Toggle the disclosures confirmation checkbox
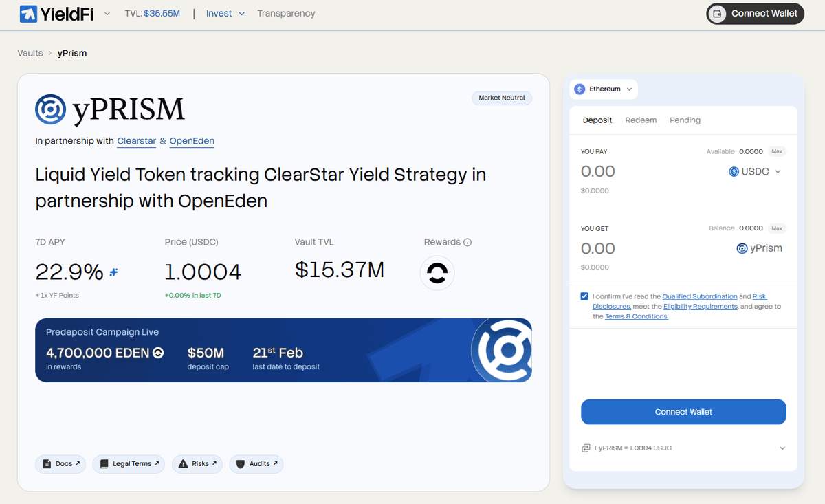 584,296
